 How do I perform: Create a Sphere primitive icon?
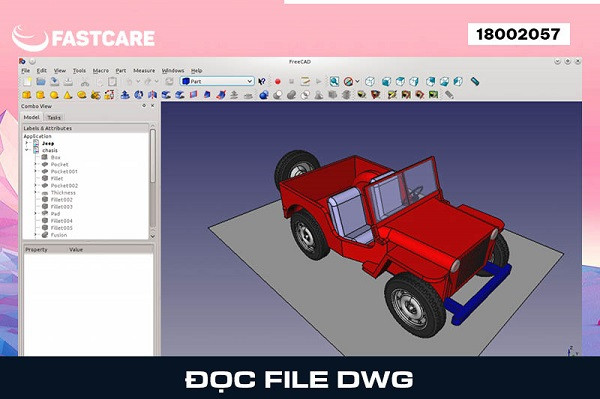[54, 95]
